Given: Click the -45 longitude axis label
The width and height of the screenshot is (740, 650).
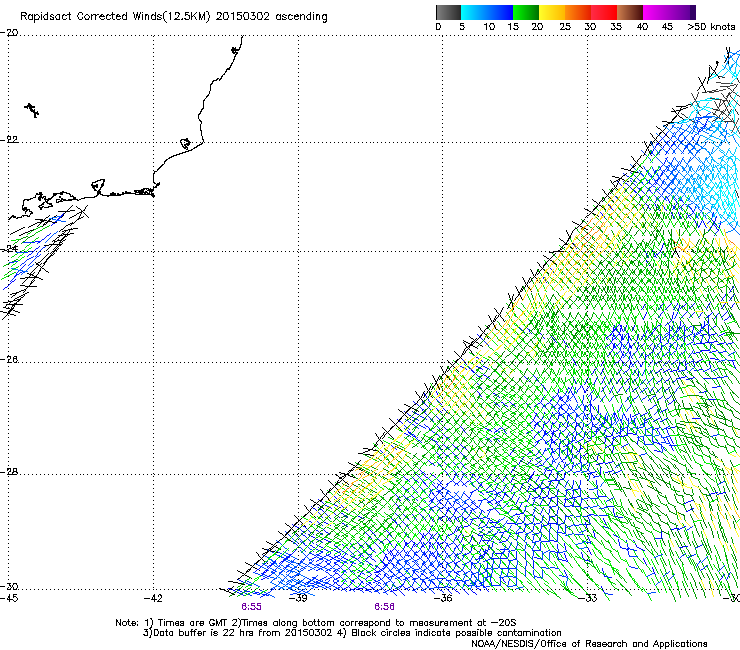Looking at the screenshot, I should (9, 599).
